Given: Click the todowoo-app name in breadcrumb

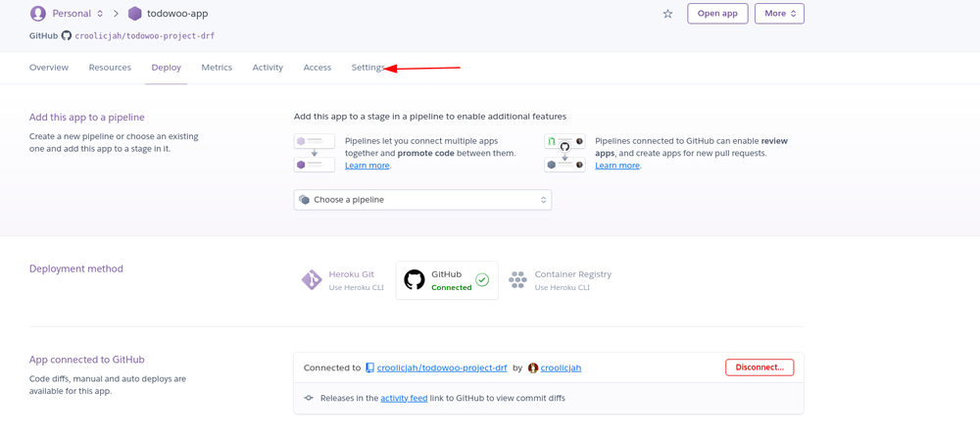Looking at the screenshot, I should (177, 13).
